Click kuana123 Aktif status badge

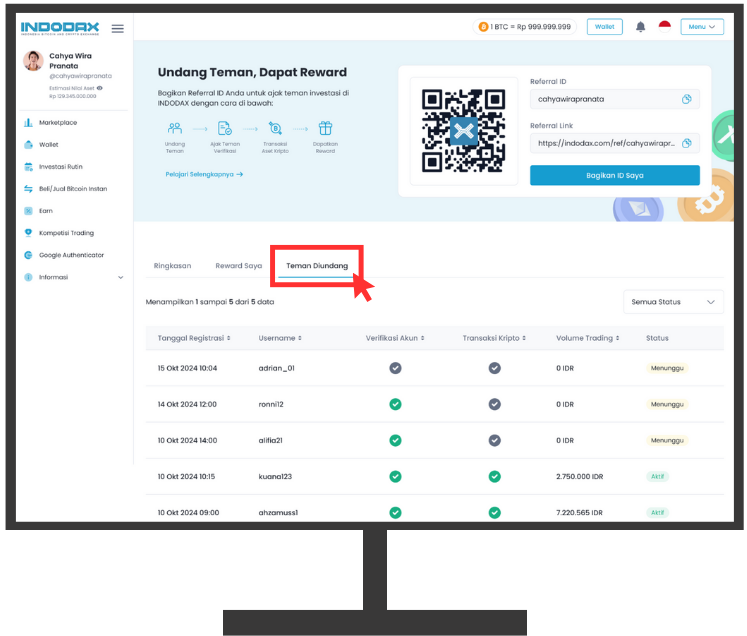pyautogui.click(x=657, y=476)
